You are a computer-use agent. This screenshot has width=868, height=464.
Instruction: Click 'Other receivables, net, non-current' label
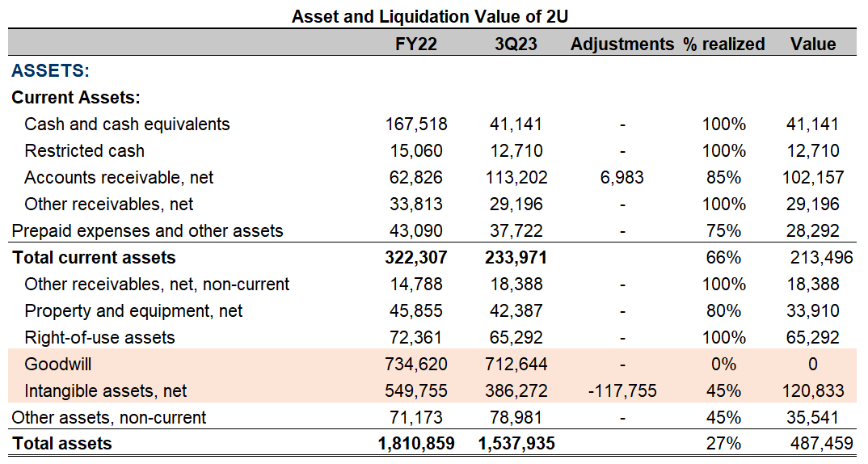[x=157, y=284]
